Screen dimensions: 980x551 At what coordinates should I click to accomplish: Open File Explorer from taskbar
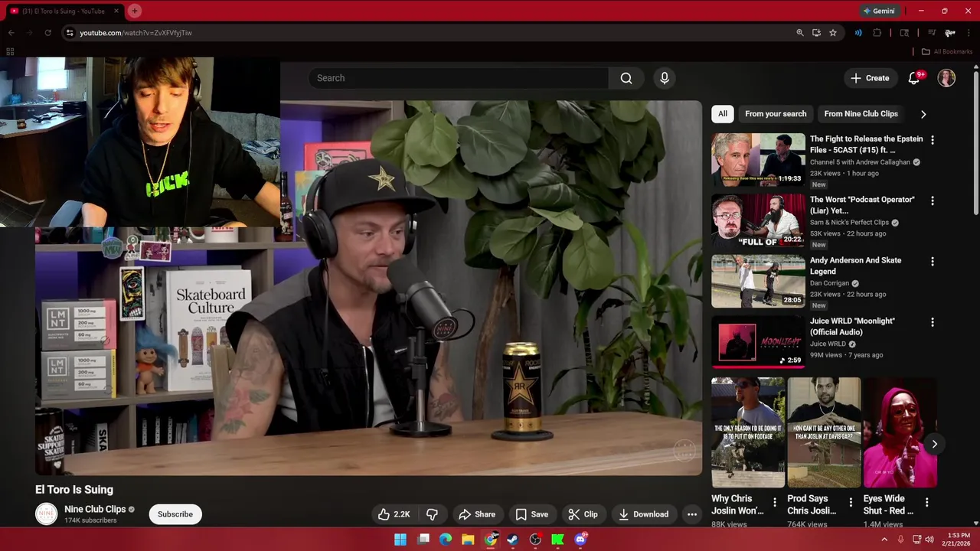pos(468,540)
